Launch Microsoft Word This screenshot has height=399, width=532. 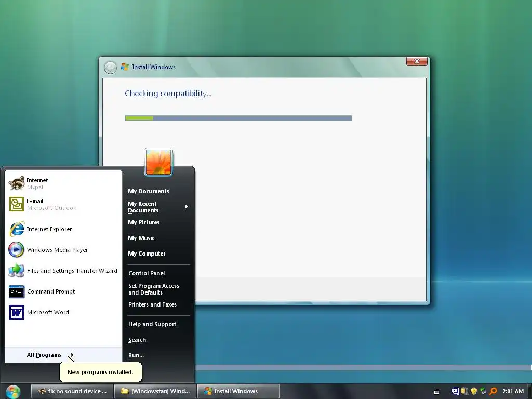[x=63, y=312]
